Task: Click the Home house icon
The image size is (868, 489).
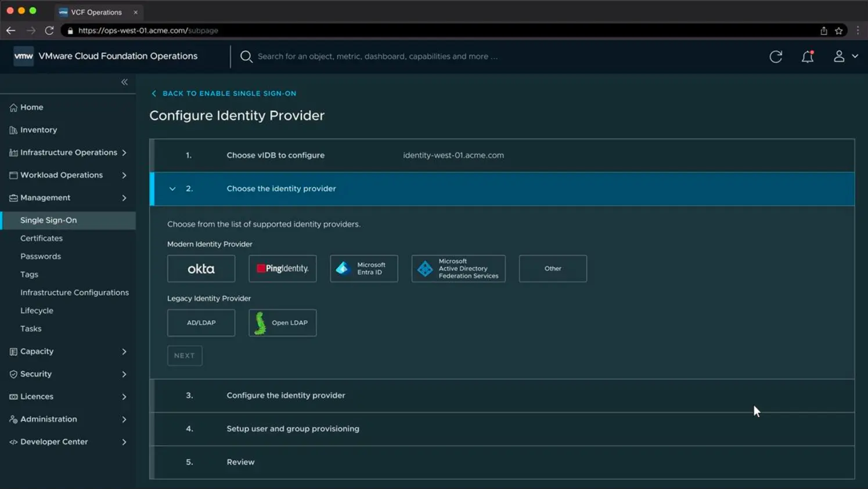Action: [x=13, y=107]
